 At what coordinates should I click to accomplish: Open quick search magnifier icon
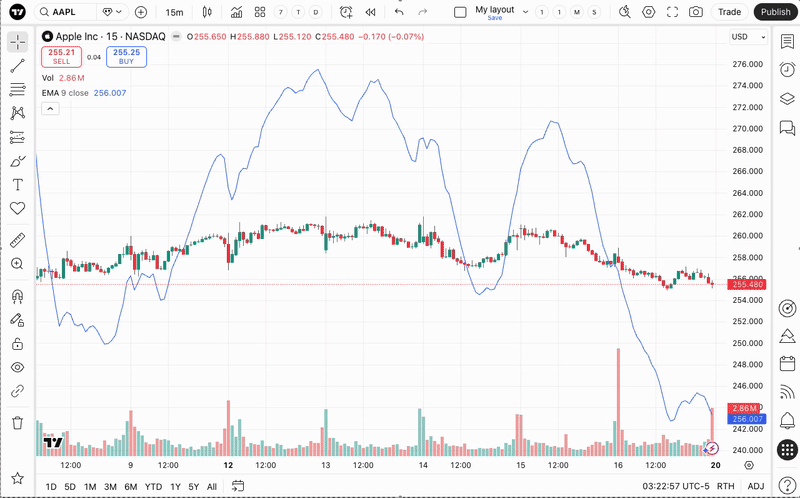tap(624, 12)
